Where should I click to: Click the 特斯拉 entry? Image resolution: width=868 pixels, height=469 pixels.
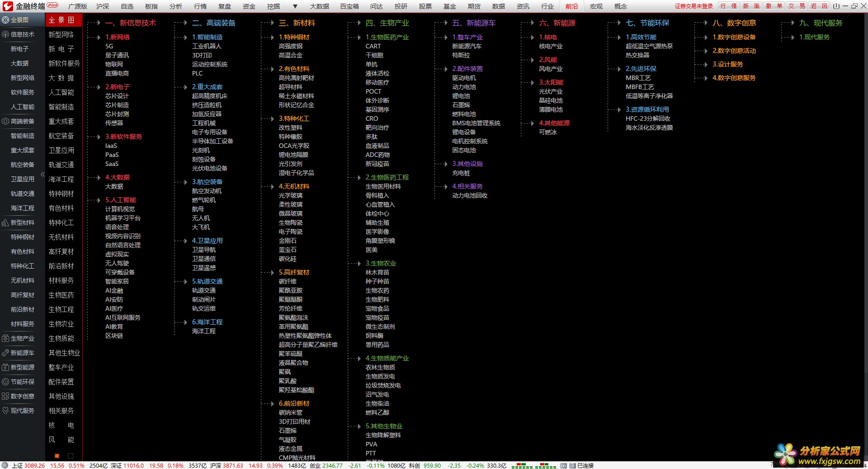coord(461,55)
